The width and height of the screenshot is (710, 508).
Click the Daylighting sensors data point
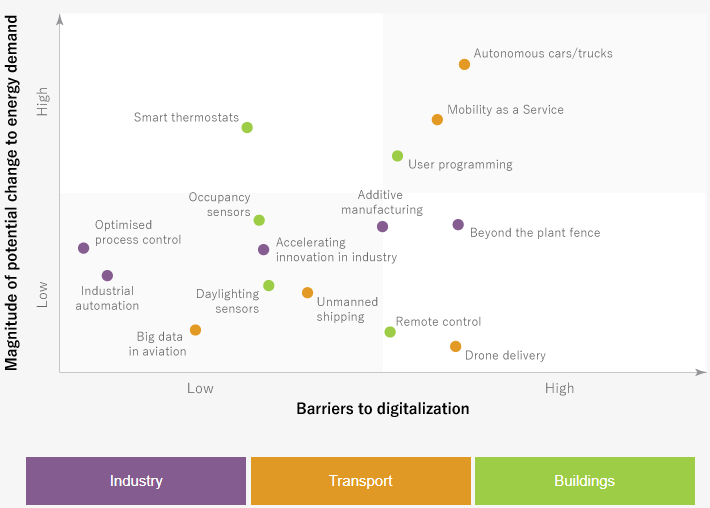click(x=268, y=286)
